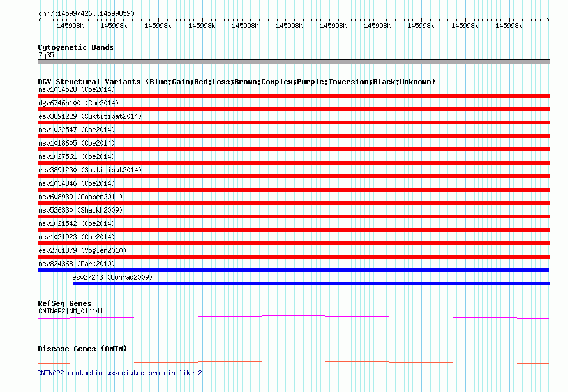Click the first 145998k ruler label
568x392 pixels.
70,26
